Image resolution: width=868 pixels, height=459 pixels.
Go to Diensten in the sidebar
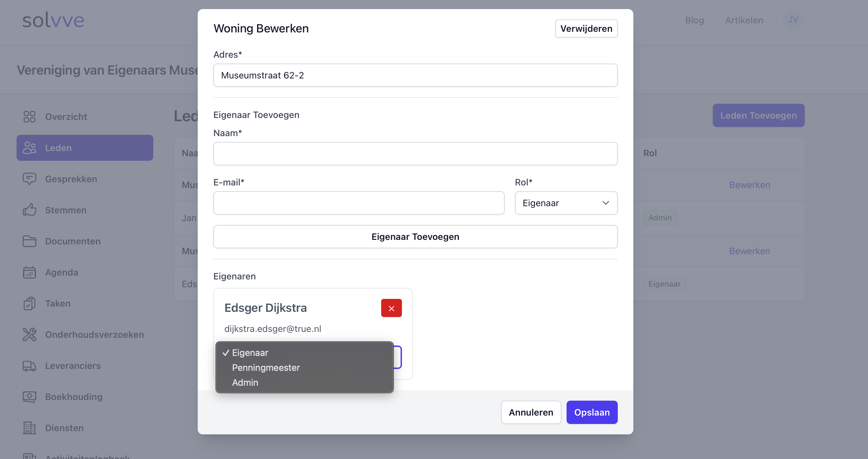[64, 428]
